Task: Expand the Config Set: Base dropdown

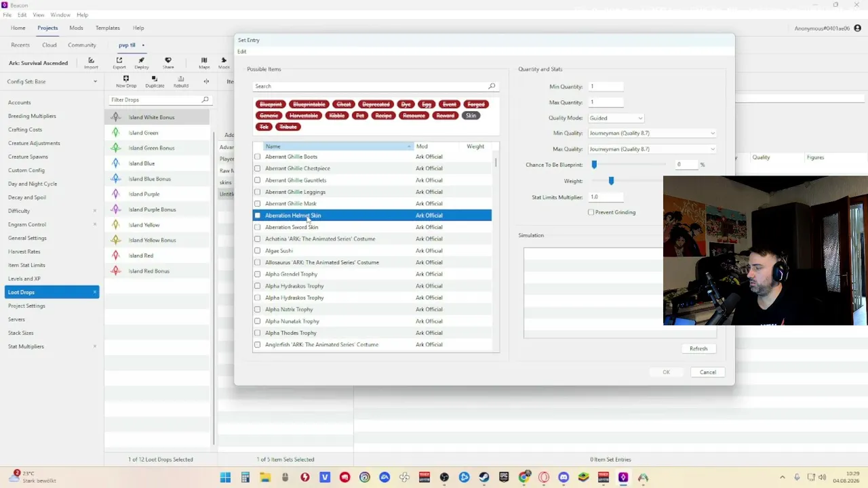Action: [52, 81]
